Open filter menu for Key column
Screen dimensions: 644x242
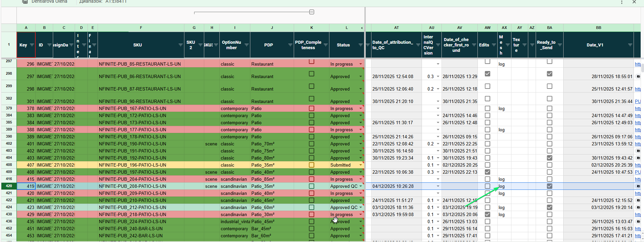(32, 45)
